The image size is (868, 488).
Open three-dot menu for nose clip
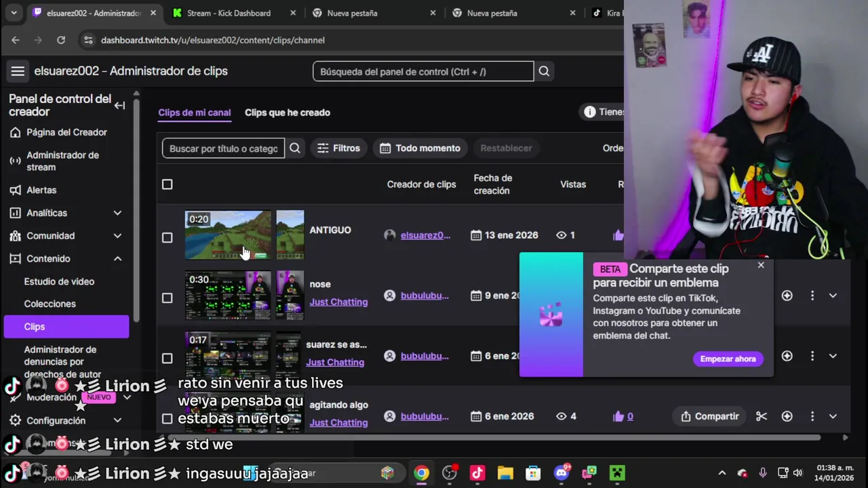pyautogui.click(x=812, y=296)
